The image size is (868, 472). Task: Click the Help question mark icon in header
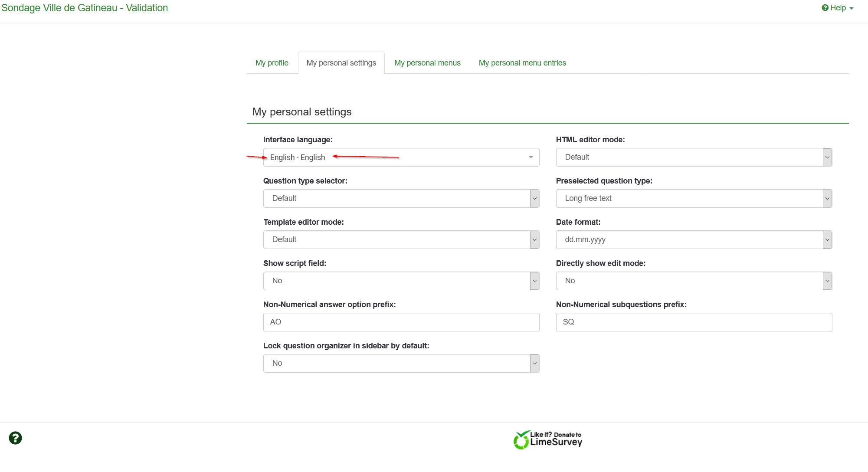click(825, 8)
